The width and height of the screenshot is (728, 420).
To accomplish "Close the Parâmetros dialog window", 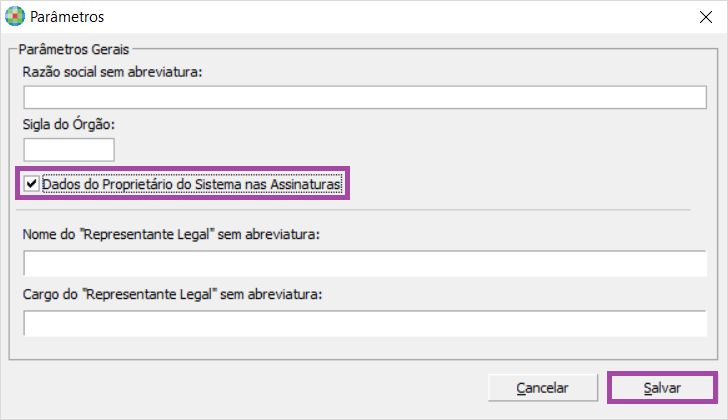I will coord(706,17).
